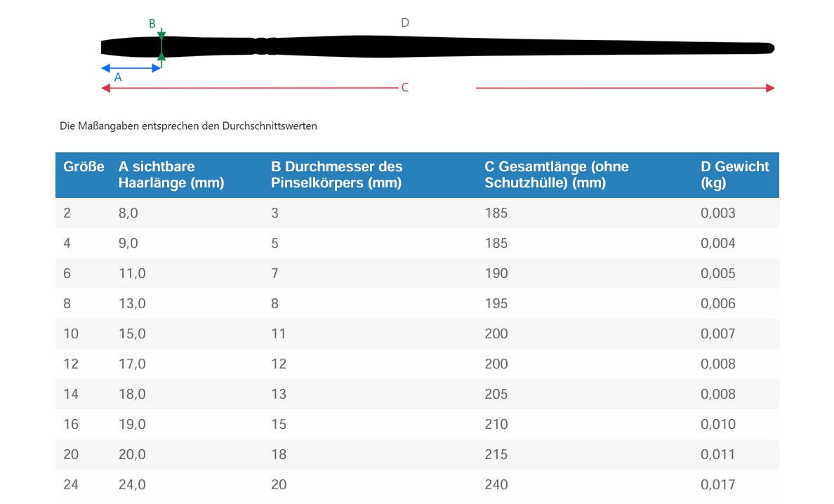
Task: Click the gray letter D above brush
Action: pos(405,23)
